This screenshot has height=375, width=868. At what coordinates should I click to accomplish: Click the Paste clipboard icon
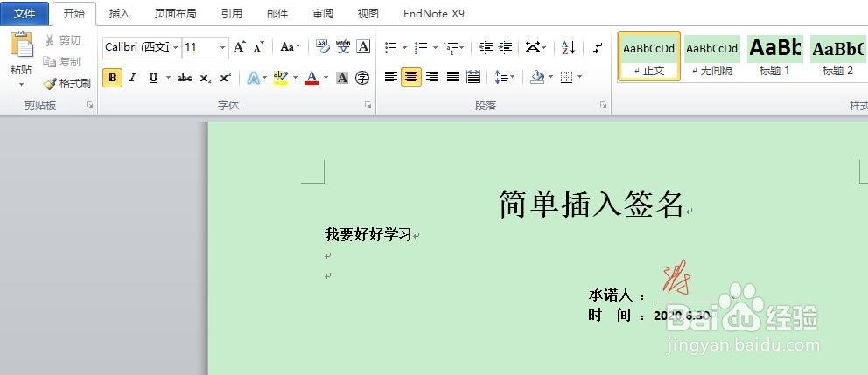tap(22, 46)
